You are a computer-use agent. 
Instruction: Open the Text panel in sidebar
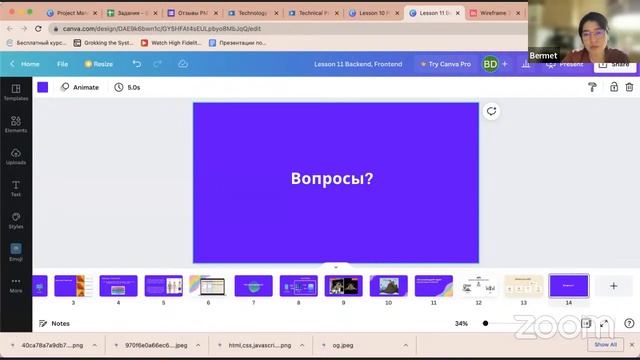tap(16, 189)
